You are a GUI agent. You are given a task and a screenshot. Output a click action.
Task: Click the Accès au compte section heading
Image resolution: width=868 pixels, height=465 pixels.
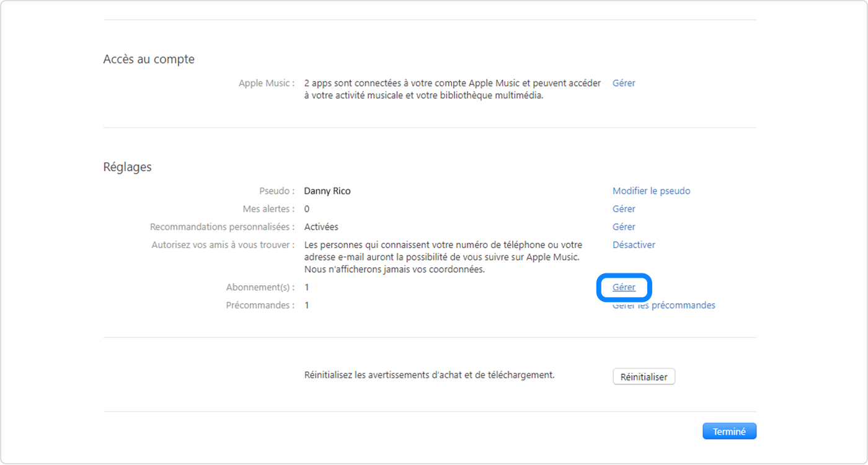tap(149, 59)
